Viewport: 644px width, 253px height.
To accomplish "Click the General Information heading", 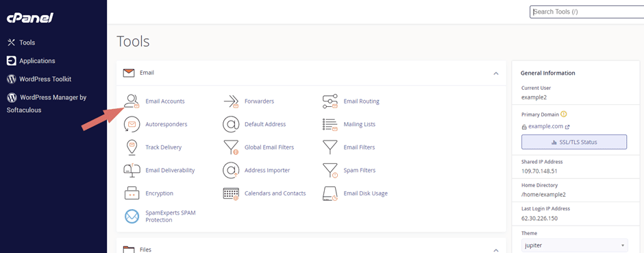I will coord(548,73).
